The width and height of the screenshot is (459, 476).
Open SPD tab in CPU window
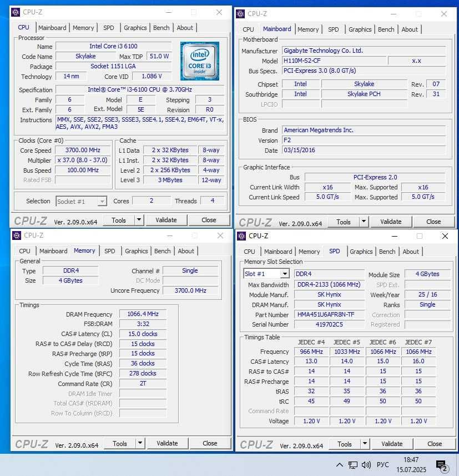(109, 28)
